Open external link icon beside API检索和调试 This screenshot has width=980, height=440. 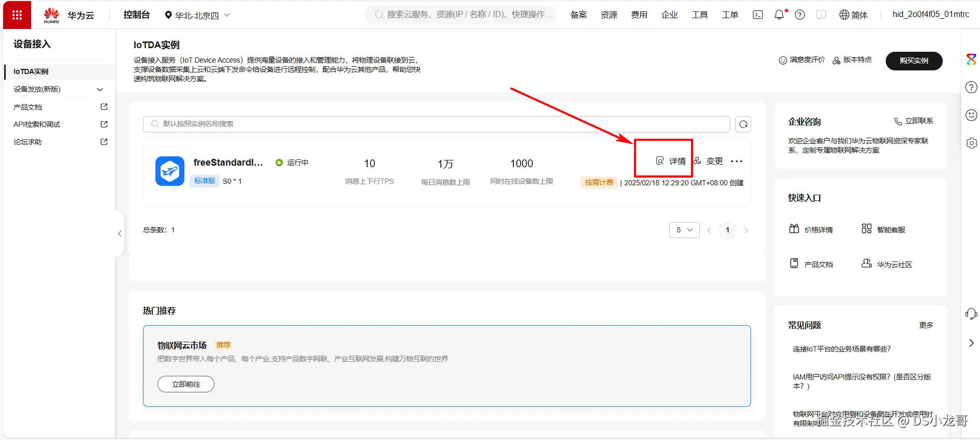[104, 124]
